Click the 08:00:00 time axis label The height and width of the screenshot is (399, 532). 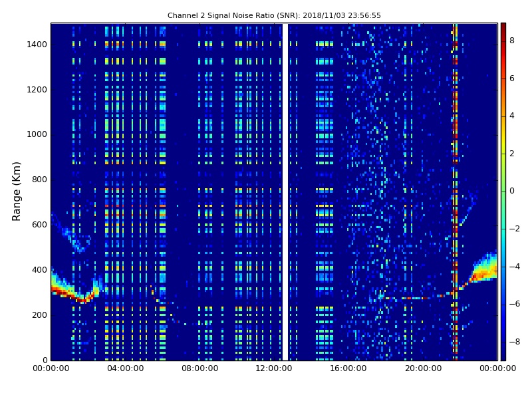point(200,368)
